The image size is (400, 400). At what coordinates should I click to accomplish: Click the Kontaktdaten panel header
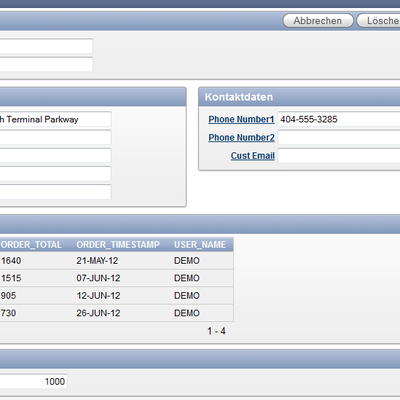point(299,97)
